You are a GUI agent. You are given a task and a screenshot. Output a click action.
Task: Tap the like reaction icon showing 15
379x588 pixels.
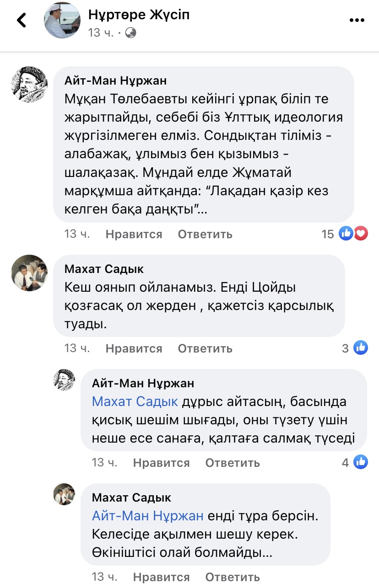pos(346,234)
